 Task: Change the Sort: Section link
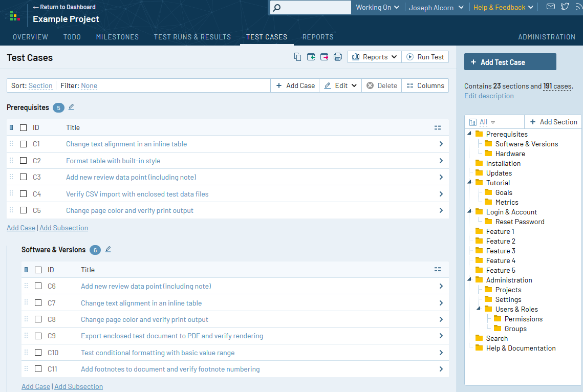(x=40, y=85)
